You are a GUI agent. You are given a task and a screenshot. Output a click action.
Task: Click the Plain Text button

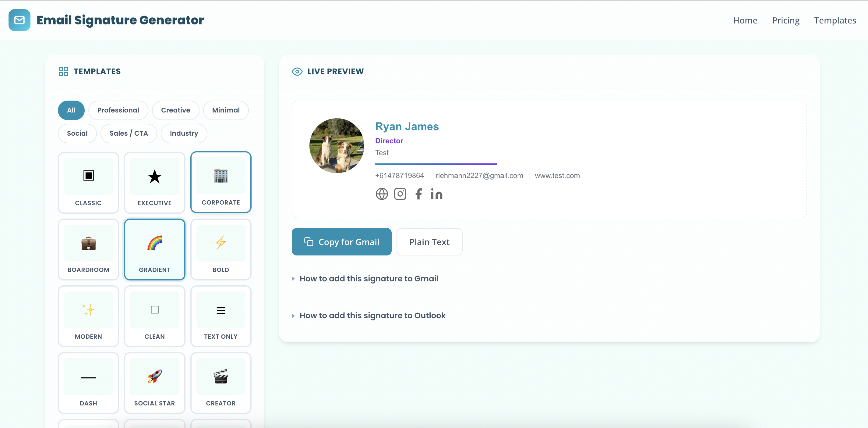(429, 242)
